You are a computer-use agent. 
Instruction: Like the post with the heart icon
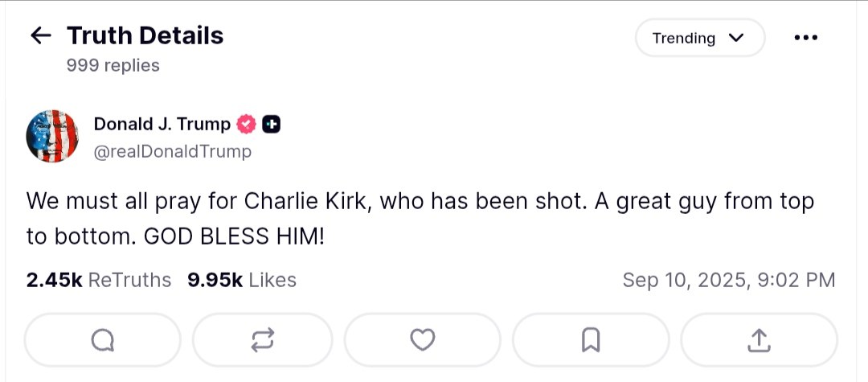pos(422,341)
